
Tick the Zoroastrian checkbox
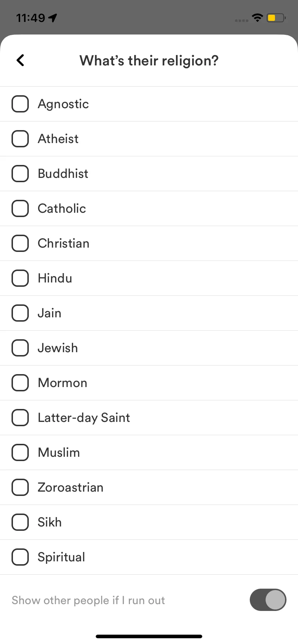coord(20,487)
